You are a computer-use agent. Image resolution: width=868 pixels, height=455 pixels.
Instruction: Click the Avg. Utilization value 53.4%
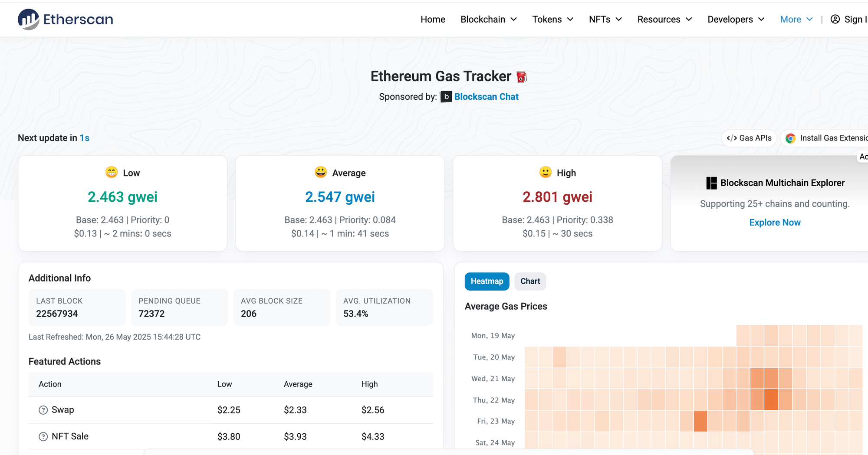pos(355,314)
